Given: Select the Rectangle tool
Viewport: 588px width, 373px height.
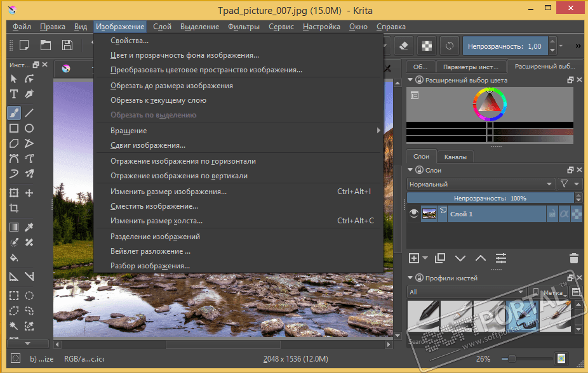Looking at the screenshot, I should 14,128.
